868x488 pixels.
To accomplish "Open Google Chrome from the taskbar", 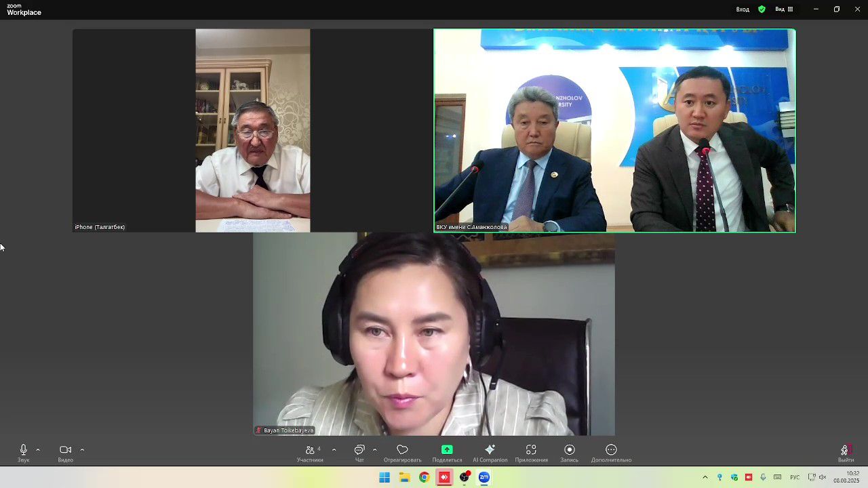I will pos(424,477).
